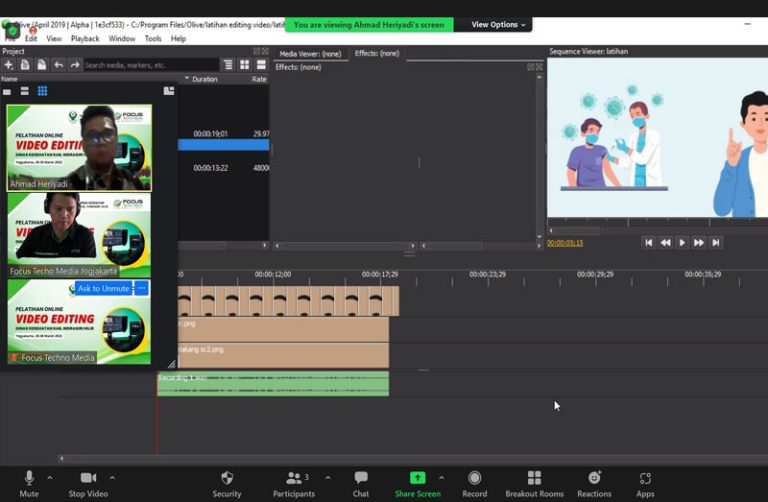Start recording with the Record button
The height and width of the screenshot is (502, 768).
pos(475,478)
